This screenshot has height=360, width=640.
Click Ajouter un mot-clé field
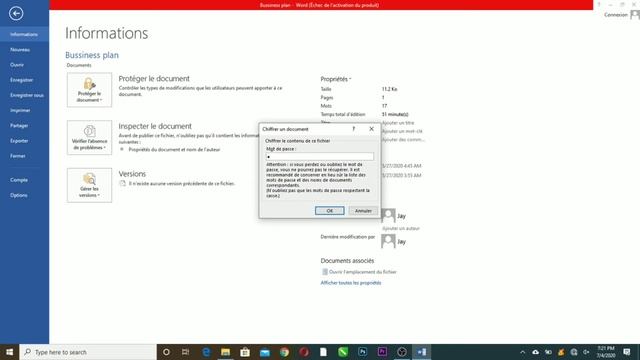(402, 131)
